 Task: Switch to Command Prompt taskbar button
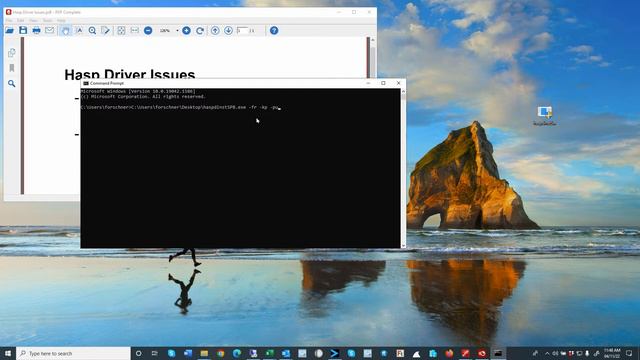tap(498, 353)
